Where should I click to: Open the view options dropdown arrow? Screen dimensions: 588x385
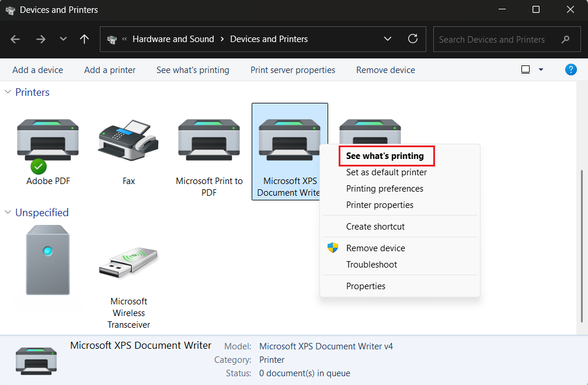click(x=541, y=70)
